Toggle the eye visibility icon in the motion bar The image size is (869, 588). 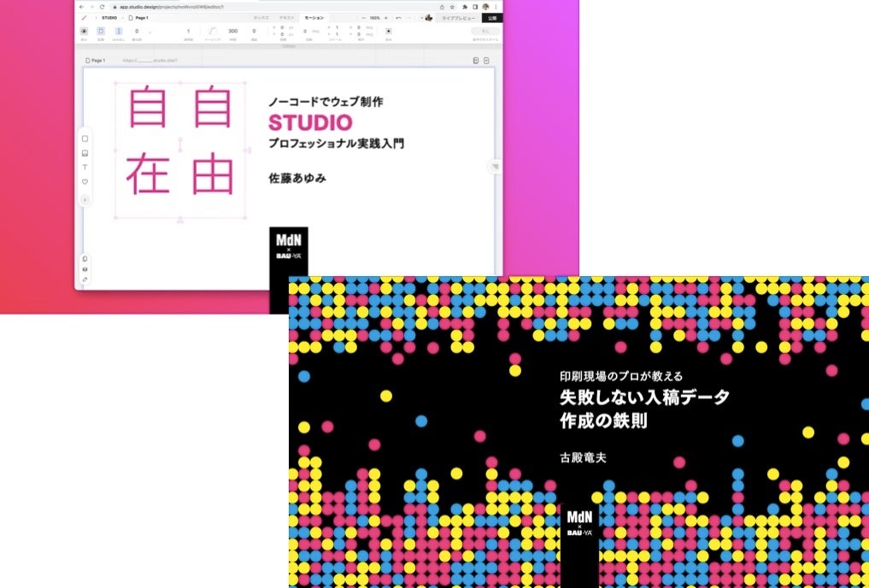[85, 32]
